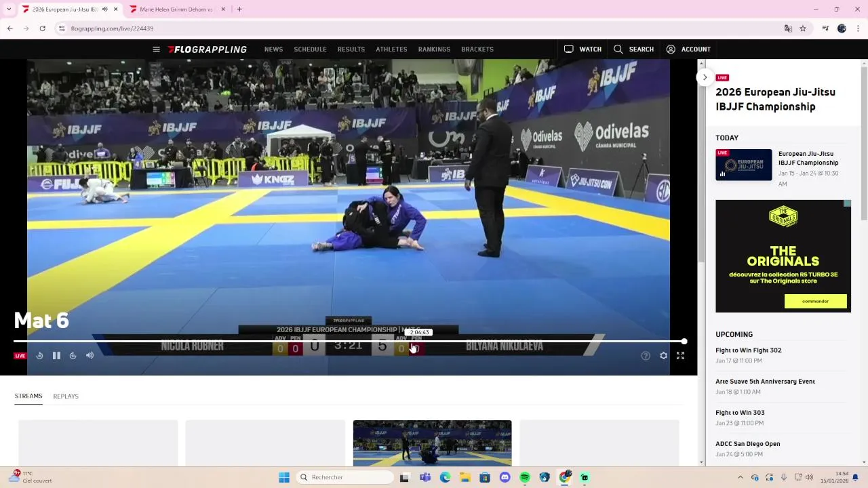
Task: Select the Streams tab
Action: pos(28,396)
